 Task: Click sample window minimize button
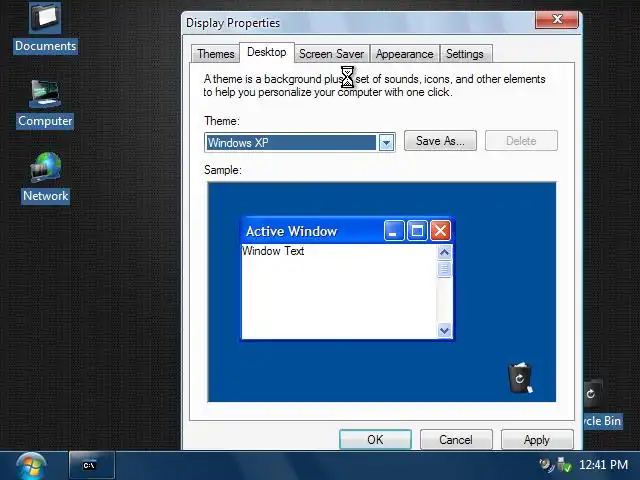tap(394, 231)
